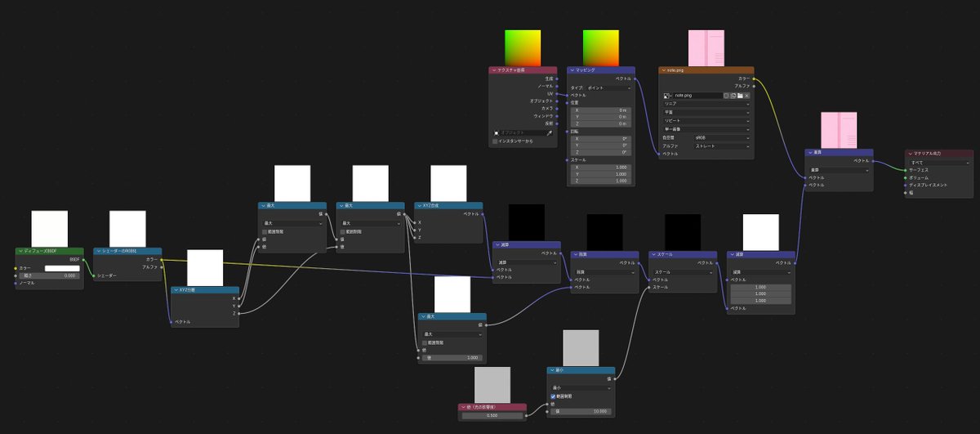Click the UV output socket of テクスチャ座標

(557, 93)
